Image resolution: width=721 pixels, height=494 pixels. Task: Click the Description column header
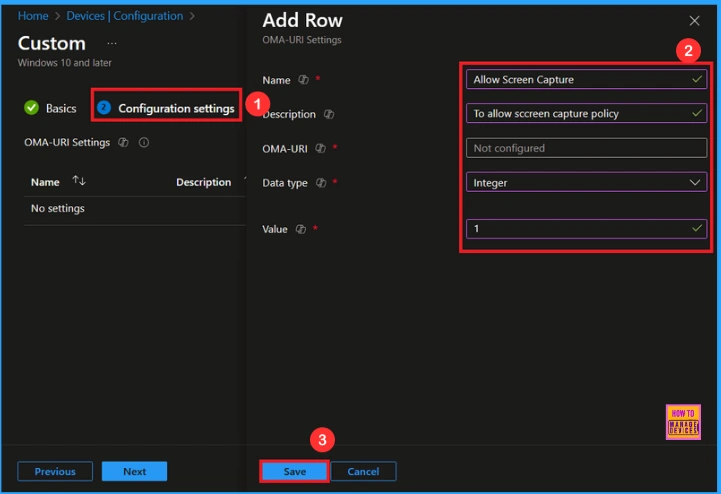(x=204, y=182)
